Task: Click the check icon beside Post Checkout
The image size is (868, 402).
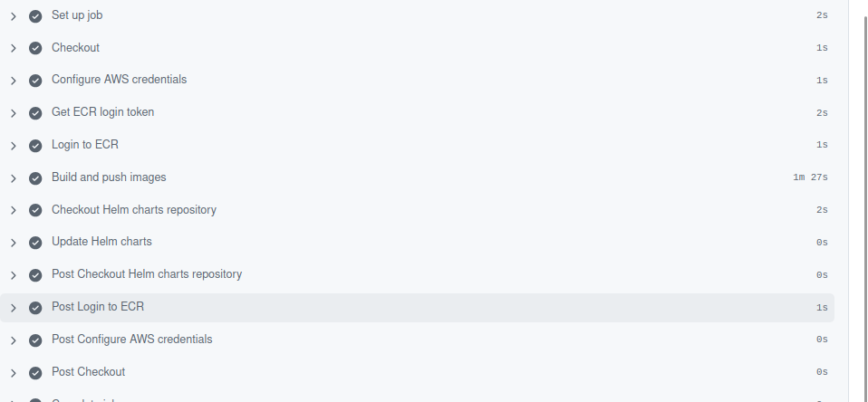Action: (35, 373)
